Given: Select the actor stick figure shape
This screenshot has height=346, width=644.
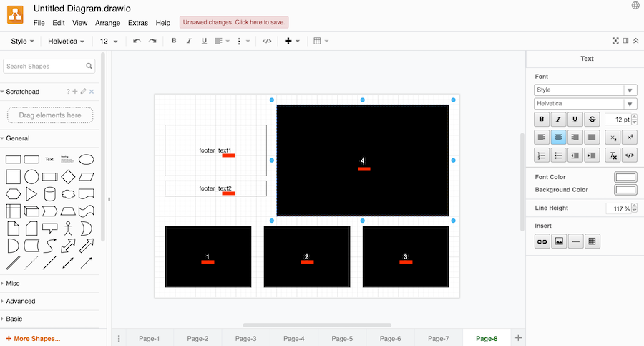Looking at the screenshot, I should click(68, 229).
